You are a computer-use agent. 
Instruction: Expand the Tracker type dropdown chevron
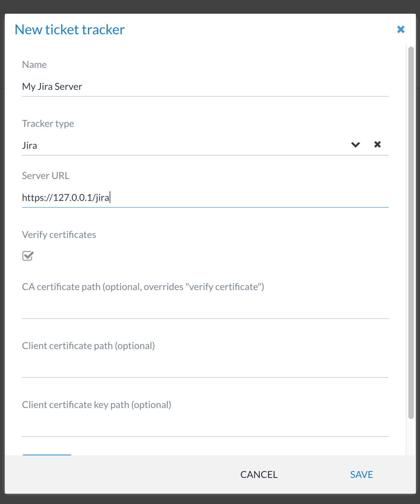click(356, 145)
